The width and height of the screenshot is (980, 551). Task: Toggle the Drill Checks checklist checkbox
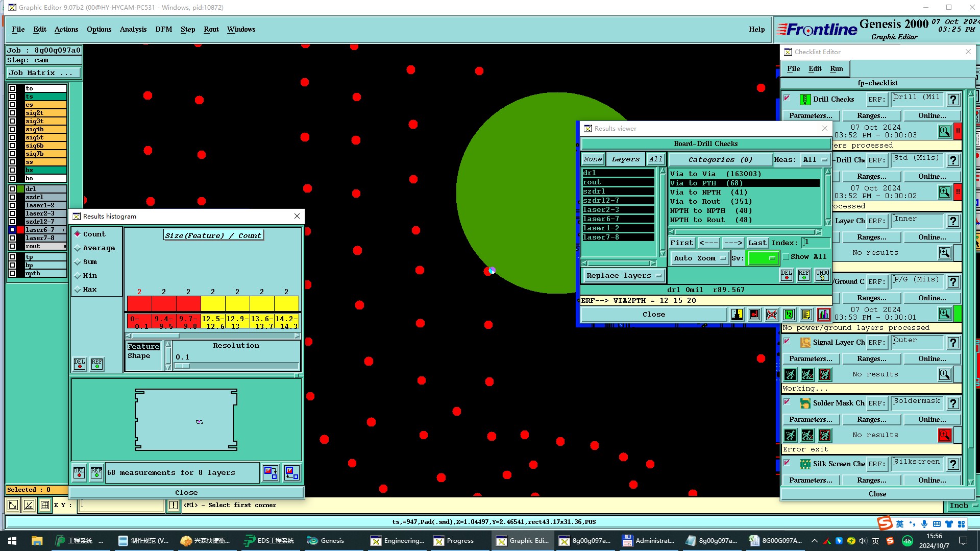coord(787,98)
